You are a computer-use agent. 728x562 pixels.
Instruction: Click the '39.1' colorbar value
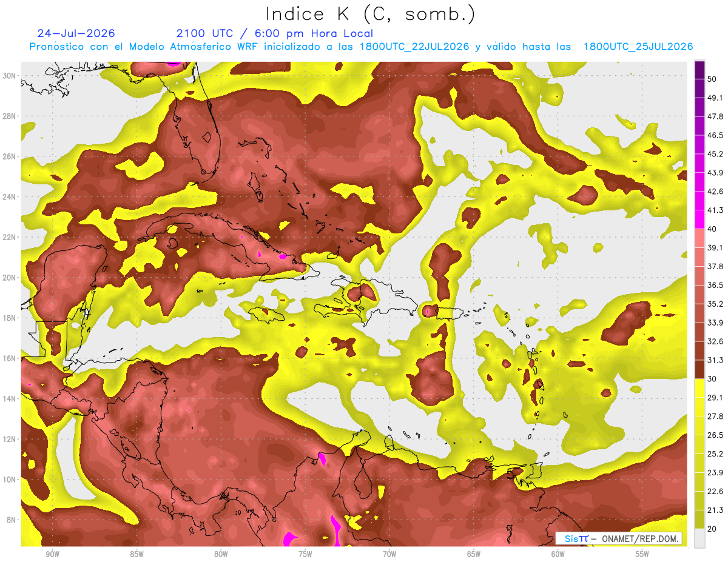point(716,247)
